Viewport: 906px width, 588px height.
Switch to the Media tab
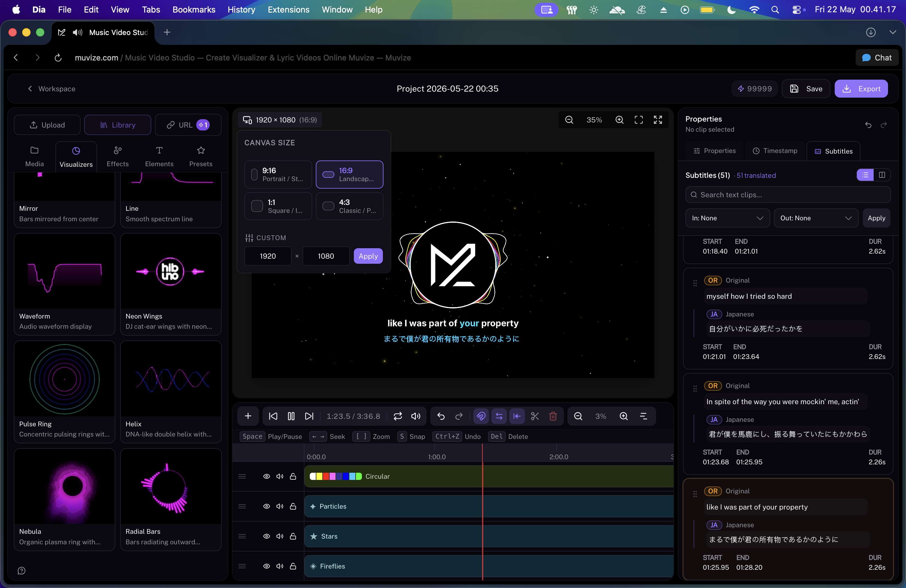[34, 156]
